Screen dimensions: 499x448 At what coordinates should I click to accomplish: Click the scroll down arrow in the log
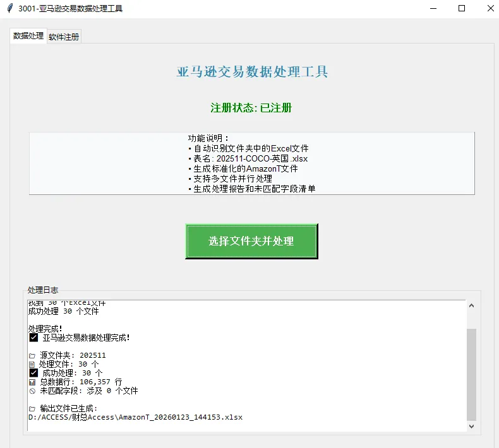coord(471,426)
